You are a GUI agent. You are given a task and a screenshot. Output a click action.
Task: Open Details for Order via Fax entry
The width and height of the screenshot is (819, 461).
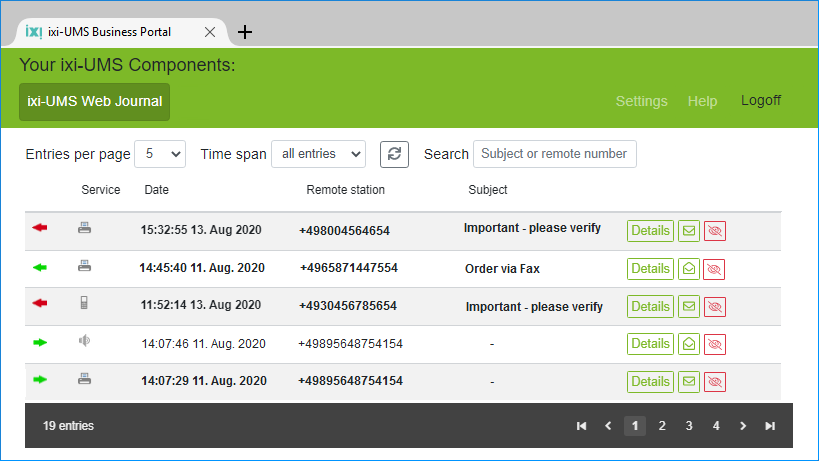(x=650, y=269)
